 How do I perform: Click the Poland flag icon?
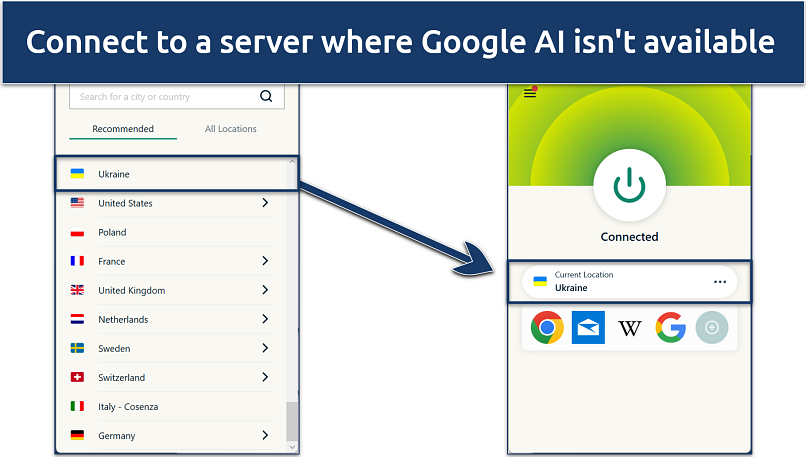tap(77, 232)
